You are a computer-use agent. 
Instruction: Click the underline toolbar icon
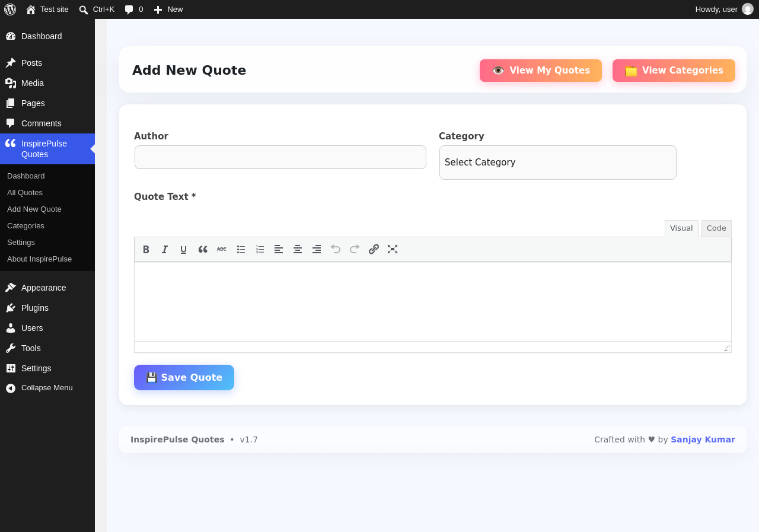(x=184, y=249)
